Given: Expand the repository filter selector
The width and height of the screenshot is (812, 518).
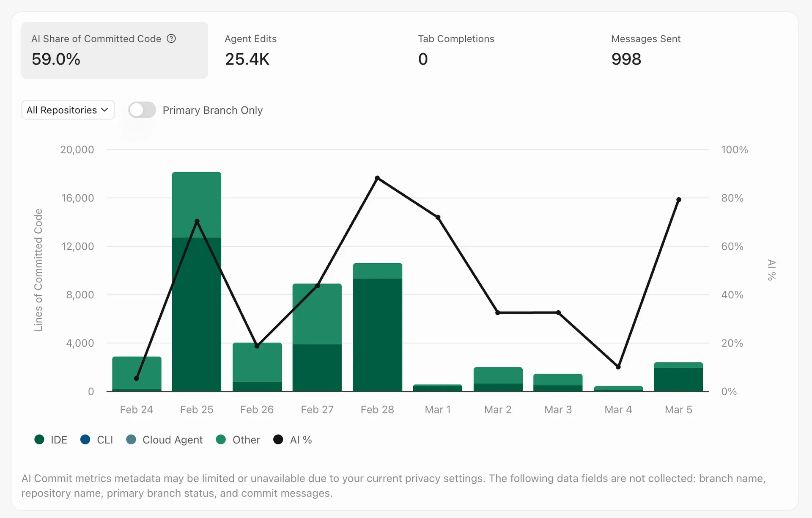Looking at the screenshot, I should coord(68,110).
